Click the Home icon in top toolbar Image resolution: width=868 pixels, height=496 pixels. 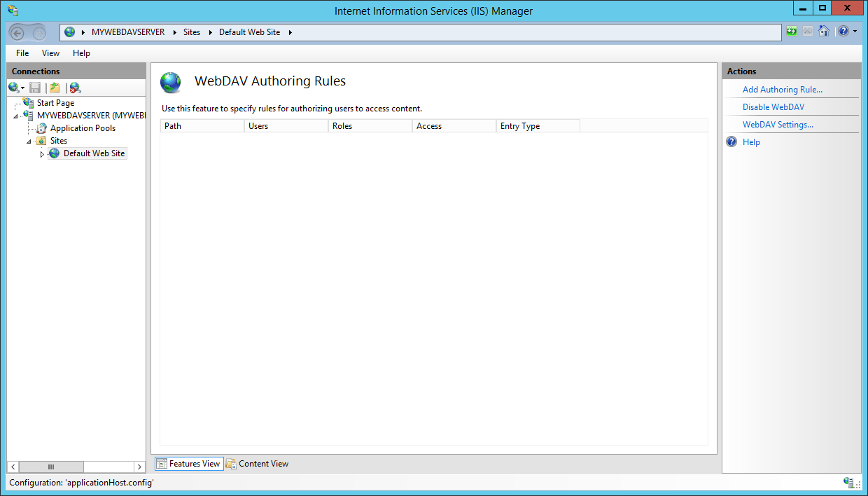[823, 32]
